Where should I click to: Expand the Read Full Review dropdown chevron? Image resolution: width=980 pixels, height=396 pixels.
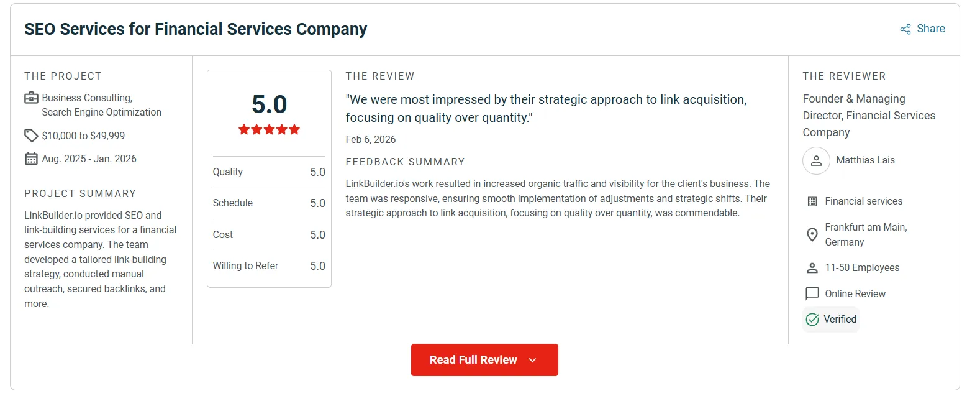click(x=532, y=359)
